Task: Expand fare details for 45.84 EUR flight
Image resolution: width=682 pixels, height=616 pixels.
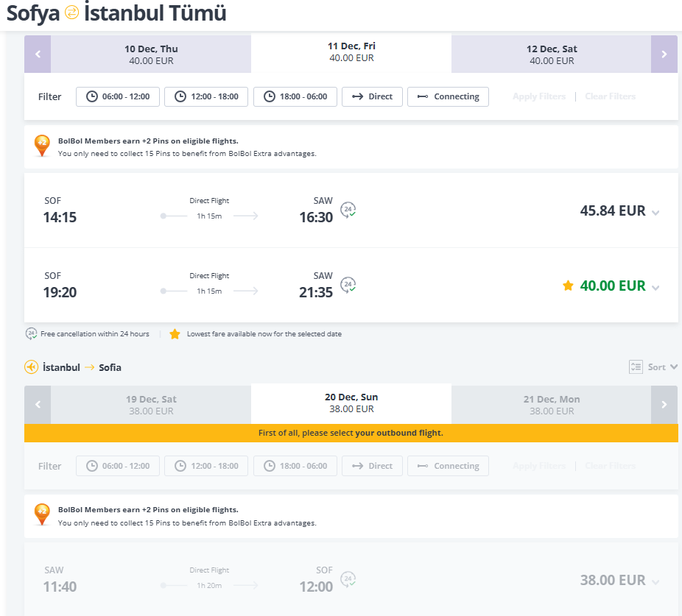Action: point(655,213)
